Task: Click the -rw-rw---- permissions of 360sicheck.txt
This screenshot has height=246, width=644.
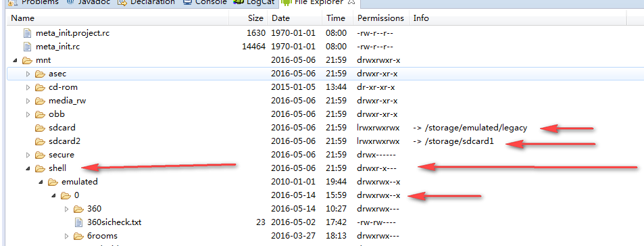Action: [x=376, y=222]
